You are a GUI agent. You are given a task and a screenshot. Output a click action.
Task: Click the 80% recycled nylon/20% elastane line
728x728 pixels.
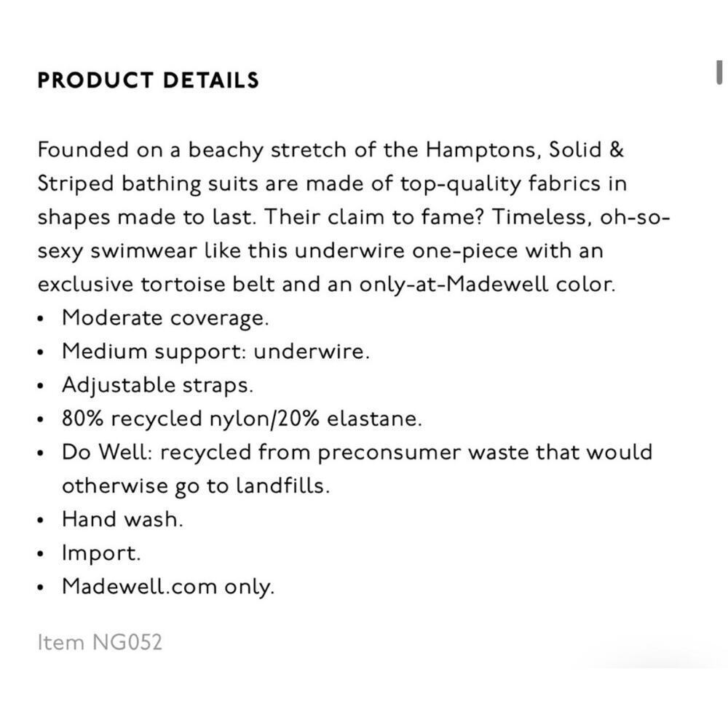click(242, 419)
